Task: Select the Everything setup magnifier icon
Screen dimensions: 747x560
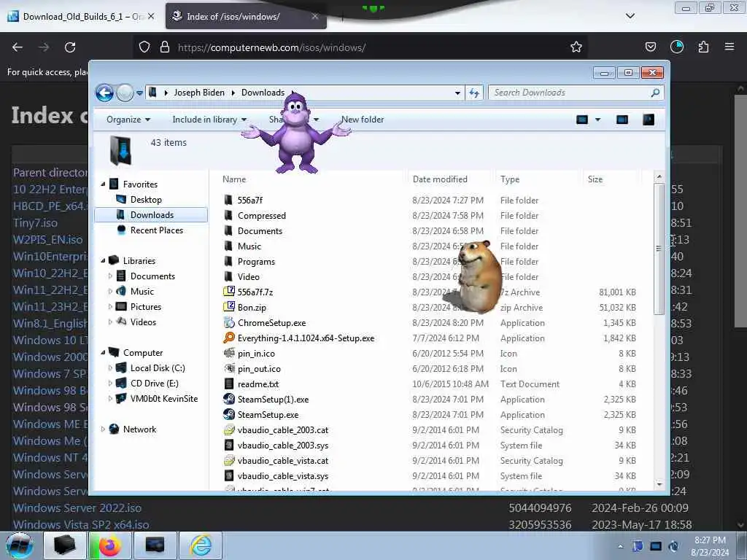Action: click(x=229, y=338)
